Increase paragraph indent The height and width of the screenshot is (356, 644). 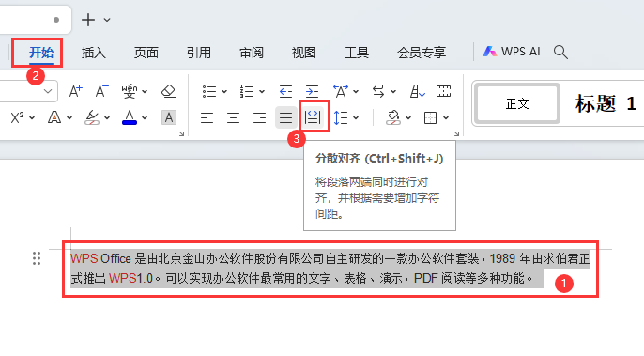(312, 91)
